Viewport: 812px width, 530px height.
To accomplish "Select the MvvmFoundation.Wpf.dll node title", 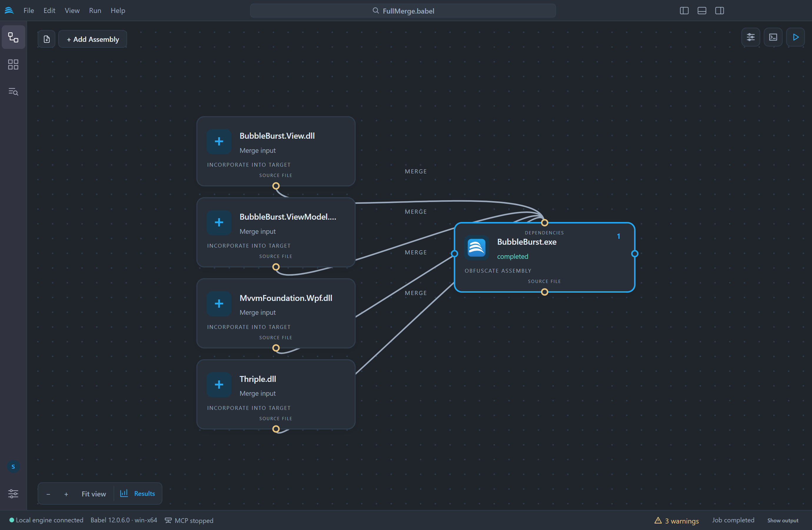I will pos(286,298).
